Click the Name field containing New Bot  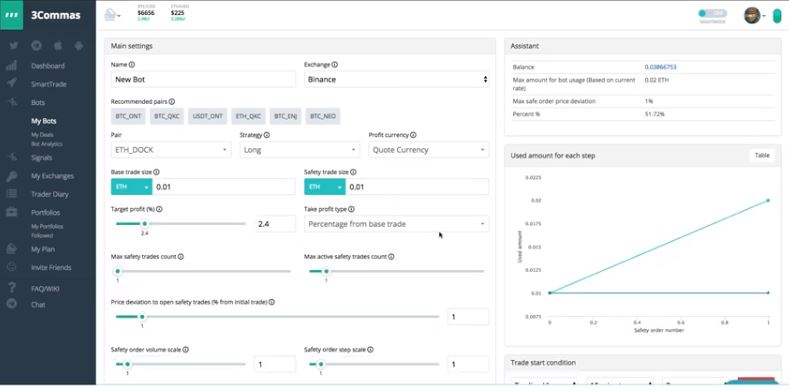(x=203, y=80)
